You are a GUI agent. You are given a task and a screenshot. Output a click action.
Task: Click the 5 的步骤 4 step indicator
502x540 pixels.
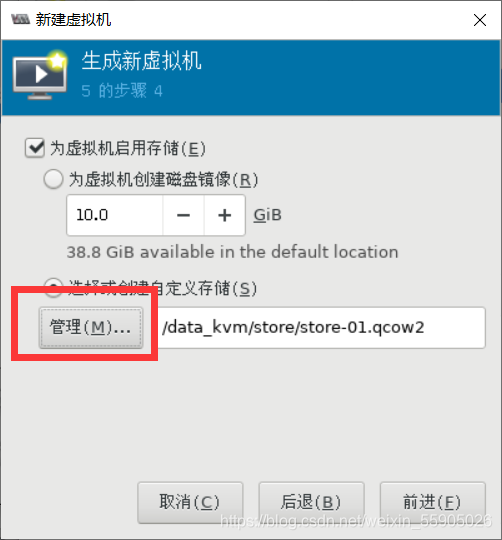click(x=122, y=91)
